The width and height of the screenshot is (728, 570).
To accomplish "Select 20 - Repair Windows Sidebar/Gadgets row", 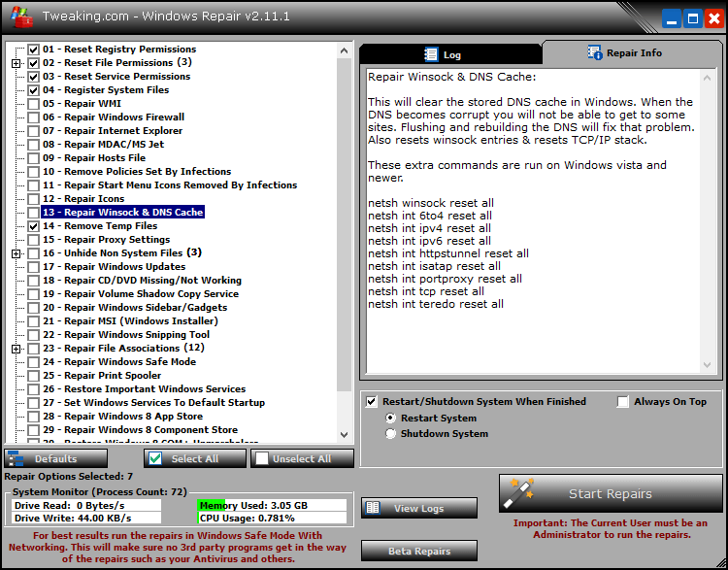I will point(135,308).
